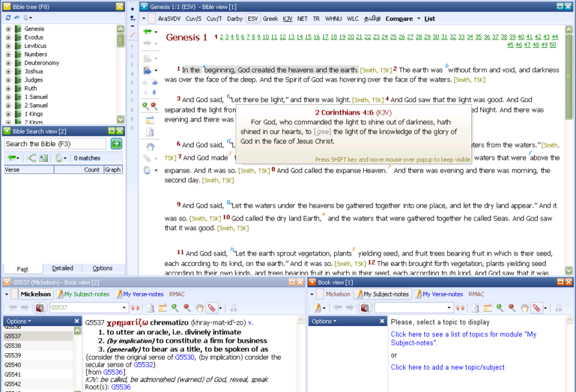Expand the Exodus tree node
The height and width of the screenshot is (392, 576).
coord(8,37)
